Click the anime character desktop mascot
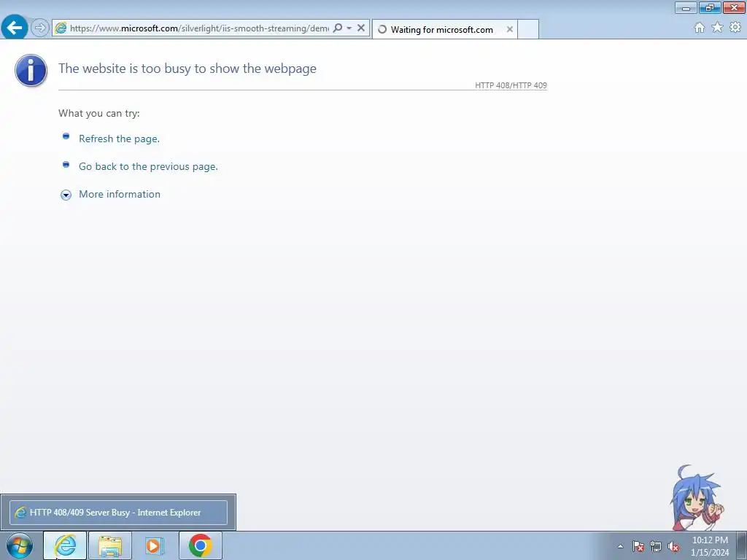Image resolution: width=747 pixels, height=560 pixels. pos(697,497)
